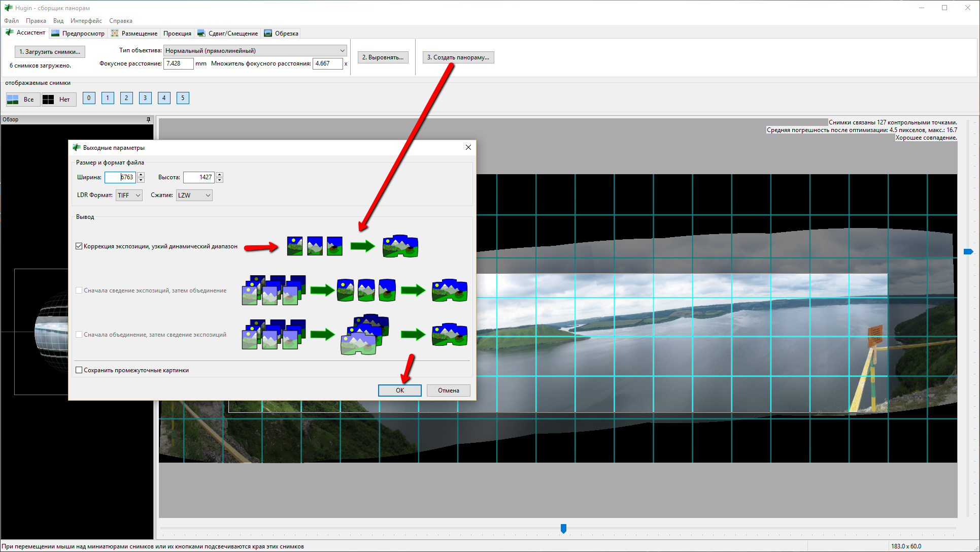Open the Interface menu

[86, 21]
